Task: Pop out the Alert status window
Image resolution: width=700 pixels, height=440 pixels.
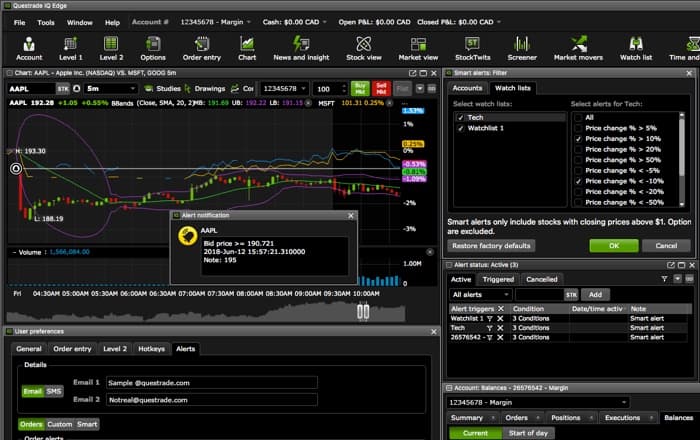Action: click(671, 265)
